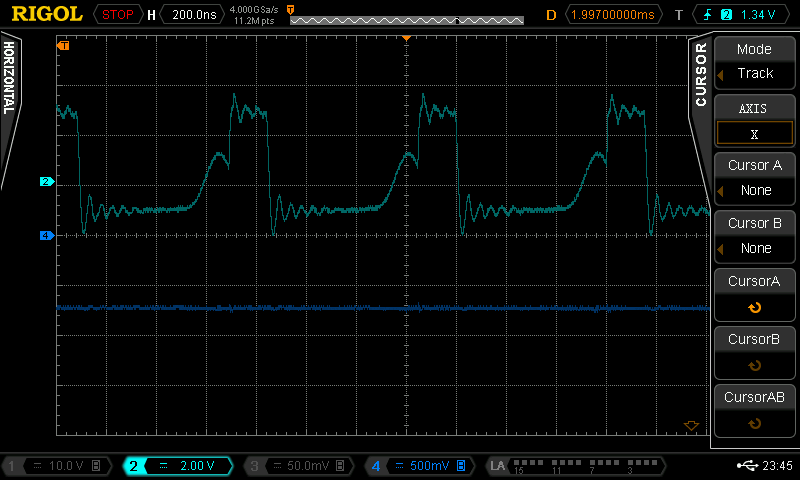Click the 1.99700000ms delay value
This screenshot has height=480, width=800.
[613, 14]
